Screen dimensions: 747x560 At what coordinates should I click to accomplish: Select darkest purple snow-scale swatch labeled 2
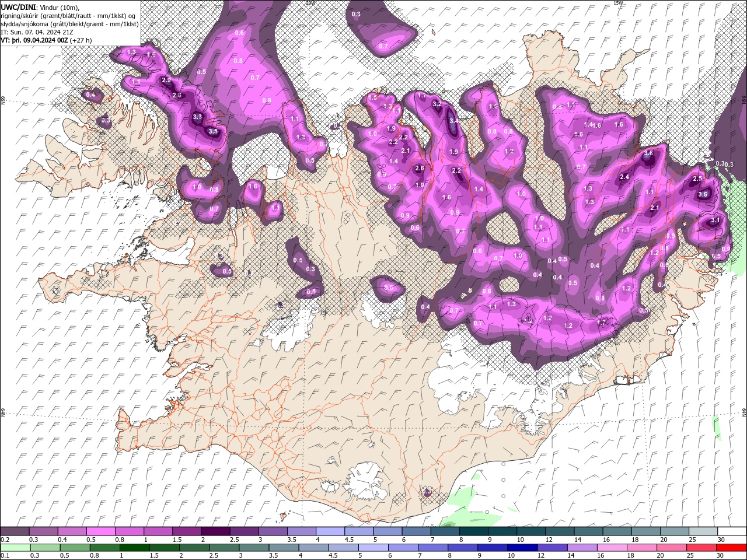(x=215, y=531)
